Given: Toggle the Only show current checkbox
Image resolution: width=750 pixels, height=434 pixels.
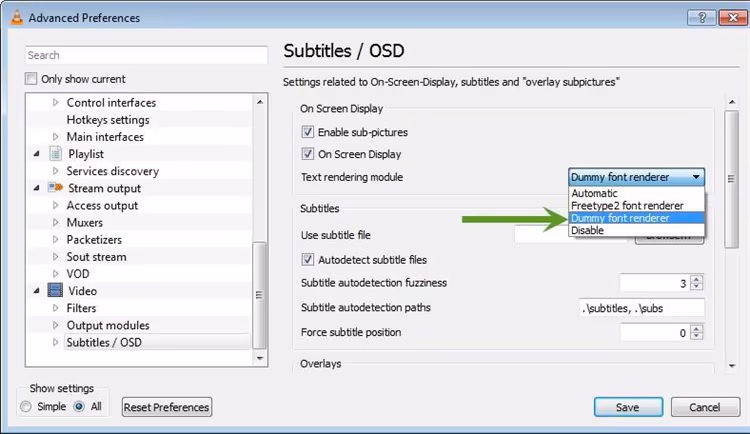Looking at the screenshot, I should [31, 78].
